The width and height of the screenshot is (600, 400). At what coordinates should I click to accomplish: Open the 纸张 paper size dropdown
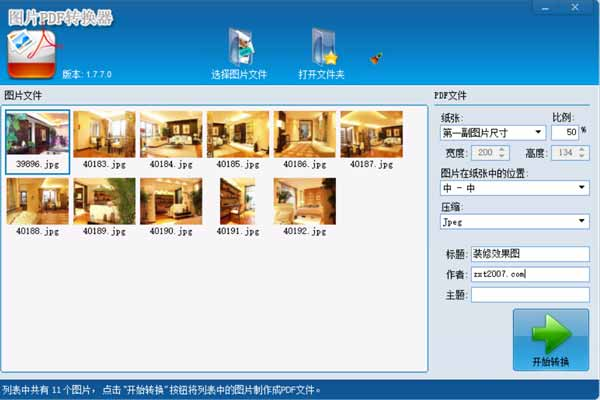(492, 132)
